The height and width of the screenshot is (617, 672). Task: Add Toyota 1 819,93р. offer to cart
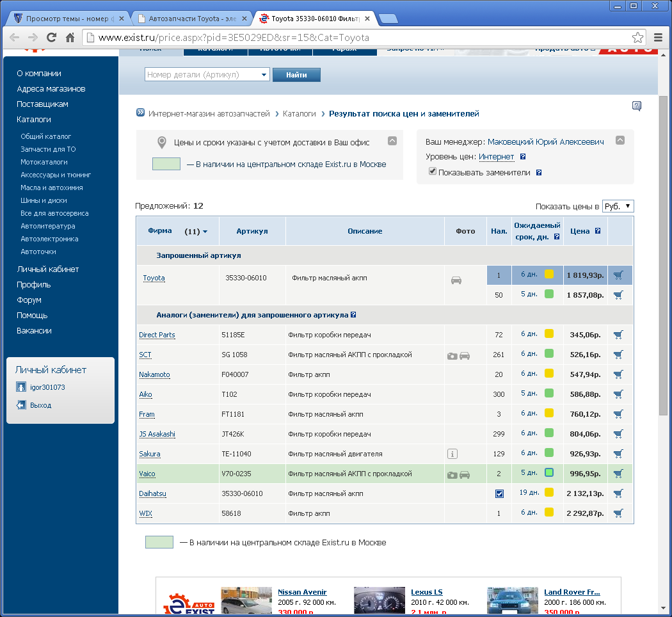[618, 275]
